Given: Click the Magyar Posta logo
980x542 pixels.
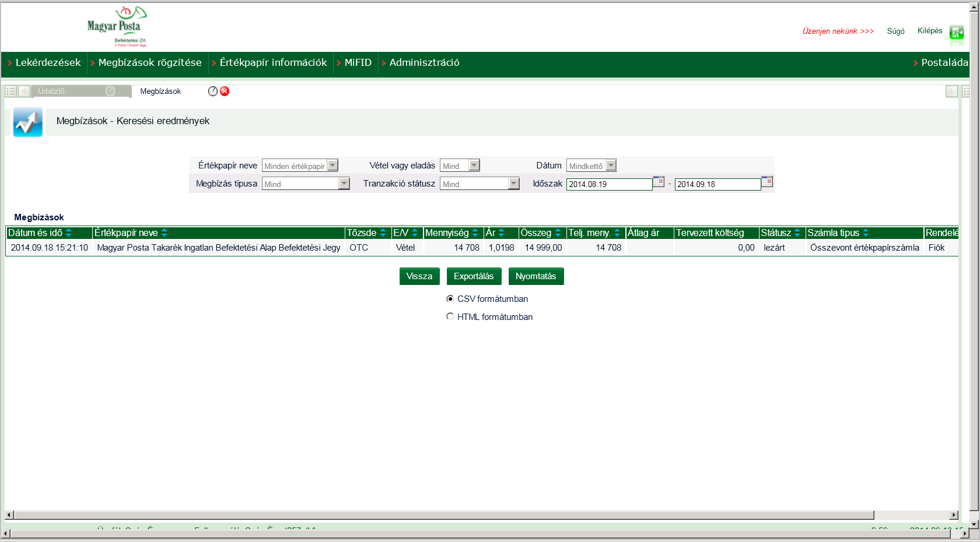Looking at the screenshot, I should (117, 26).
